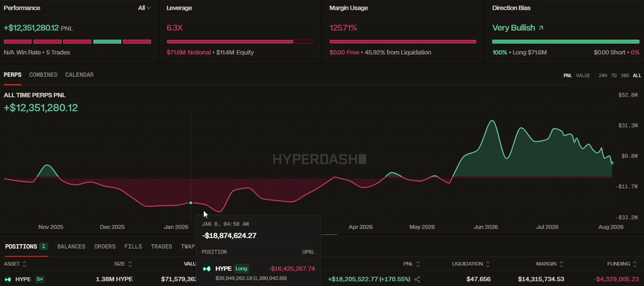
Task: Toggle chart to PNL mode
Action: pos(568,76)
